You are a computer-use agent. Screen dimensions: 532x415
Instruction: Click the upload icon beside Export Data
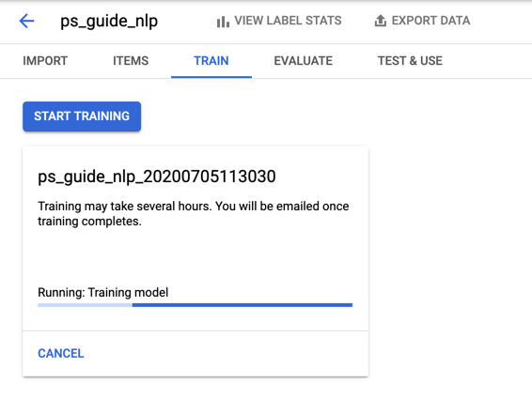pos(381,21)
